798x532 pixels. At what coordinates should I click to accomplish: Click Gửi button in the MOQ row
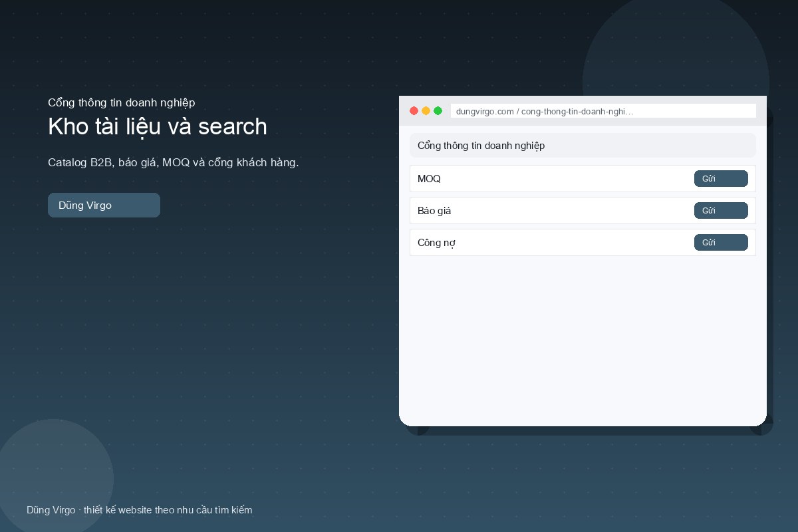[721, 179]
